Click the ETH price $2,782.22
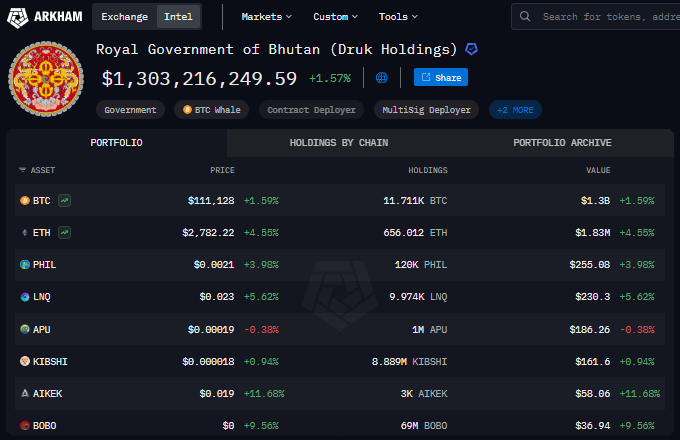Screen dimensions: 680x440 (x=208, y=233)
